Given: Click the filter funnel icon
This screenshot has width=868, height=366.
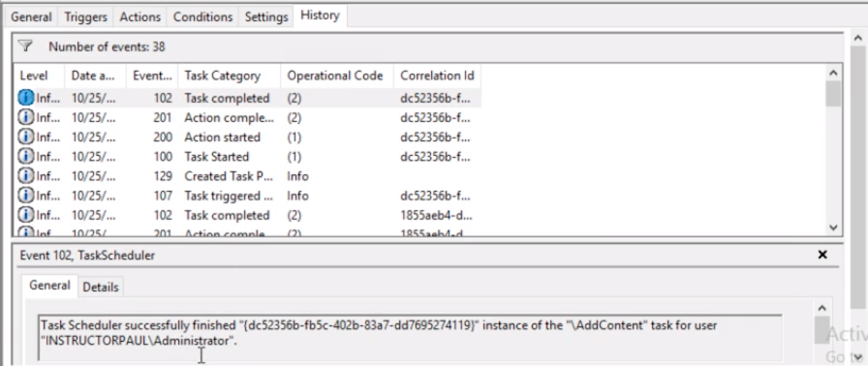Looking at the screenshot, I should point(25,46).
